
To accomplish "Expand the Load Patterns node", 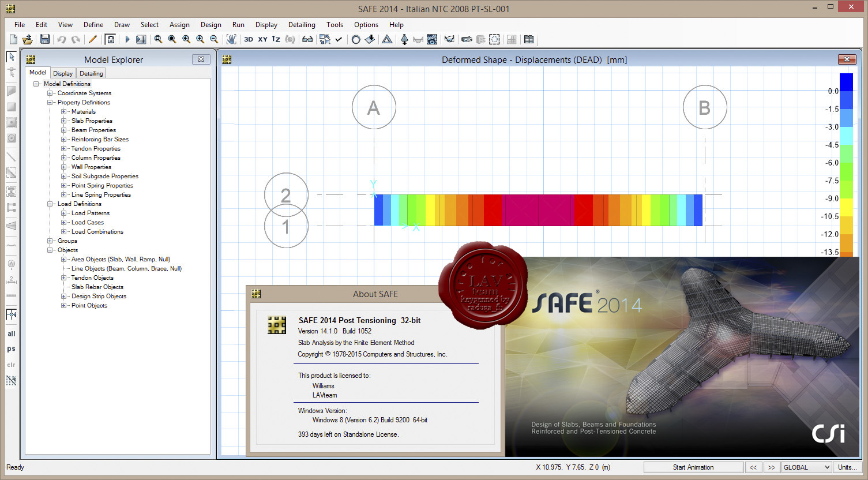I will [63, 213].
